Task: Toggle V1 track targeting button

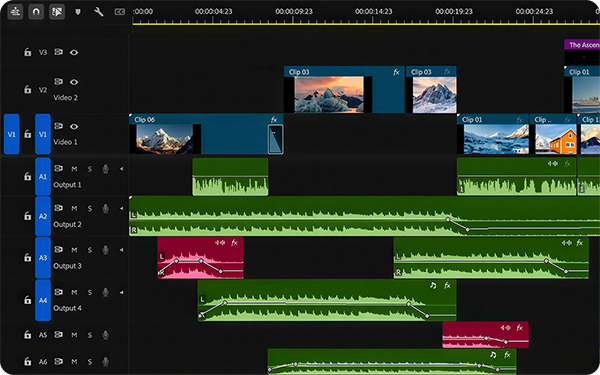Action: coord(43,134)
